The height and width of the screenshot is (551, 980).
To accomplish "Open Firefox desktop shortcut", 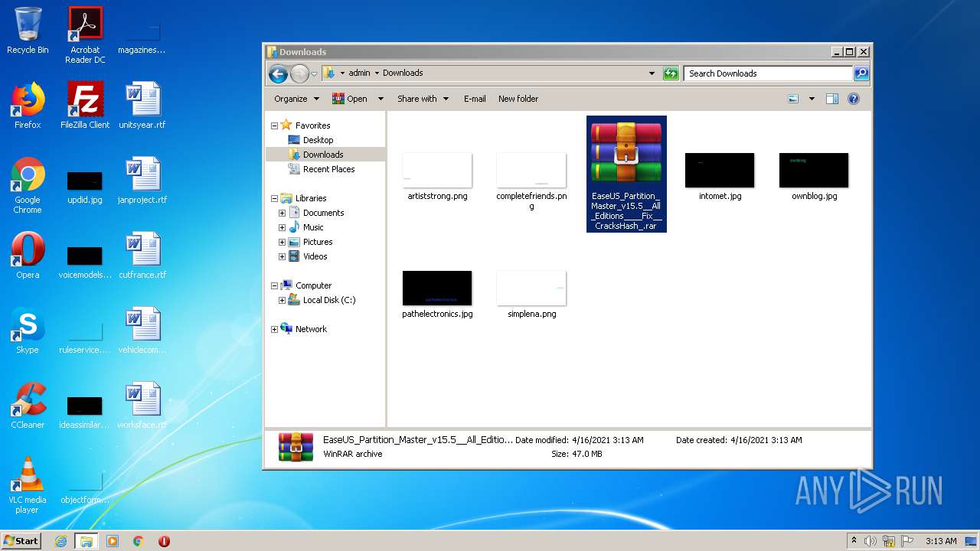I will coord(28,106).
